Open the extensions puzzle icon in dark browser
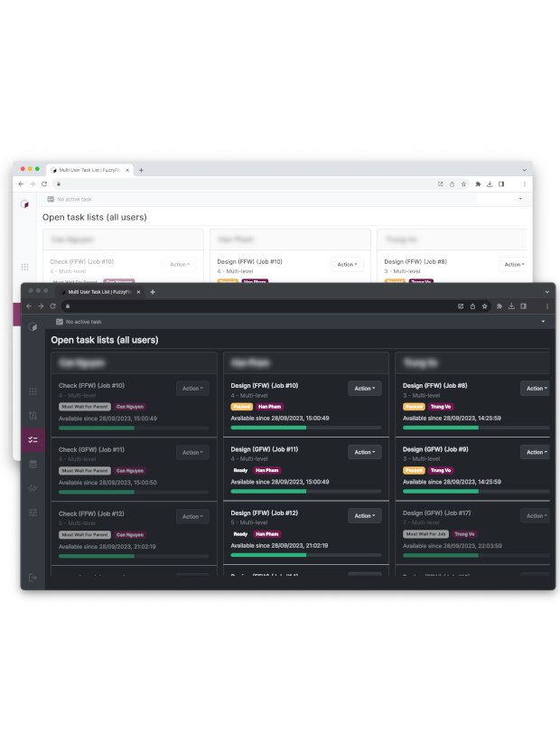The height and width of the screenshot is (753, 560). (499, 306)
